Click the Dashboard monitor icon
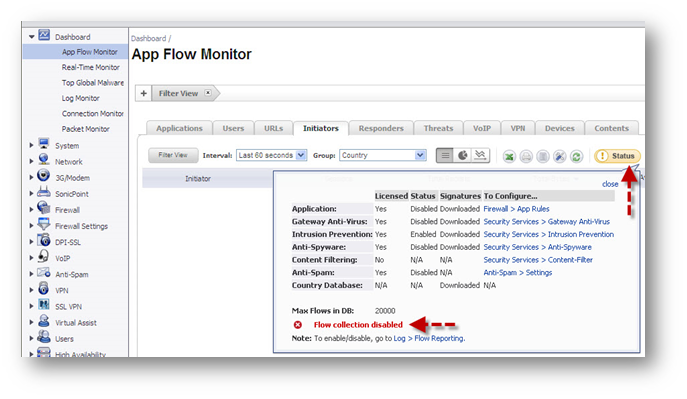Screen dimensions: 687x399 click(44, 35)
